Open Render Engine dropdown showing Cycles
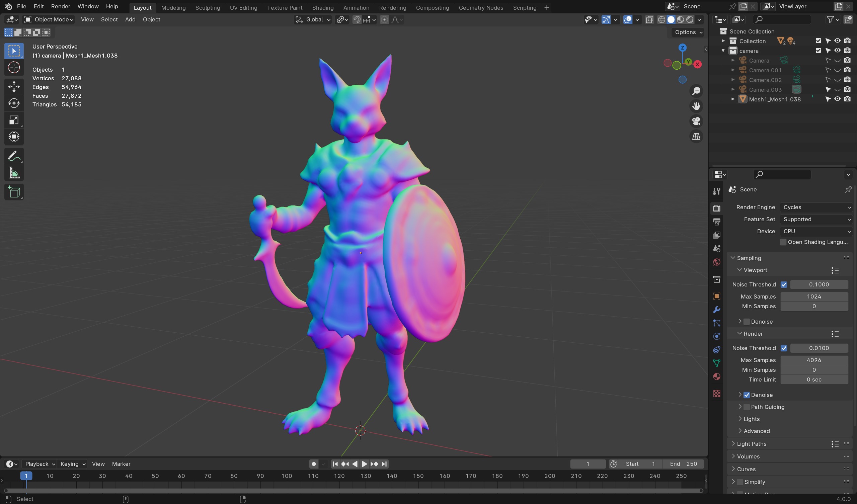The width and height of the screenshot is (857, 504). click(x=816, y=207)
